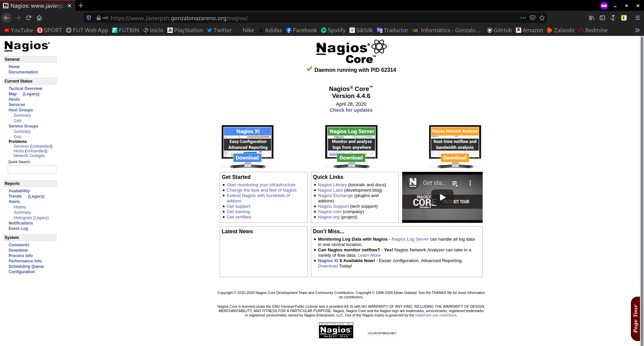
Task: Open the Firefox hamburger menu
Action: pyautogui.click(x=638, y=18)
